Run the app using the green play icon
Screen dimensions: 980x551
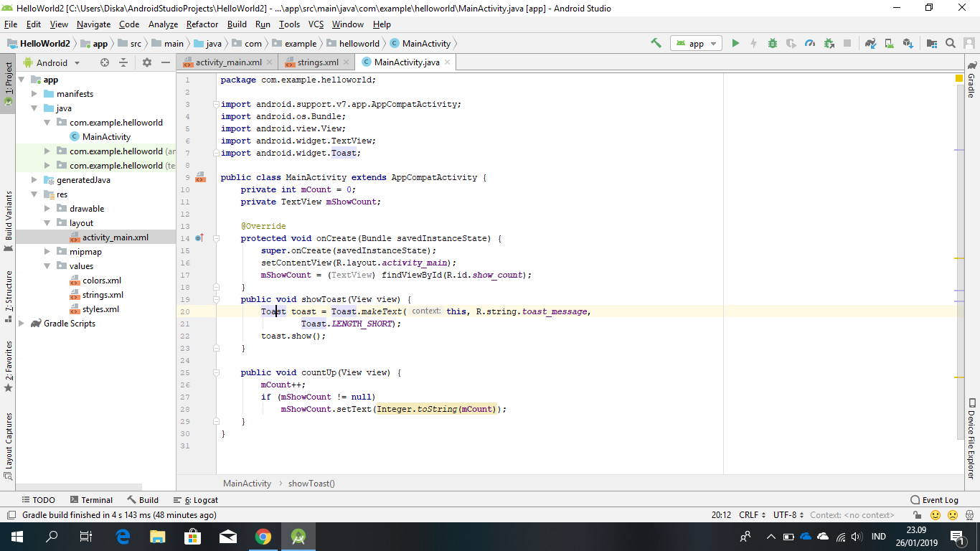click(x=735, y=43)
